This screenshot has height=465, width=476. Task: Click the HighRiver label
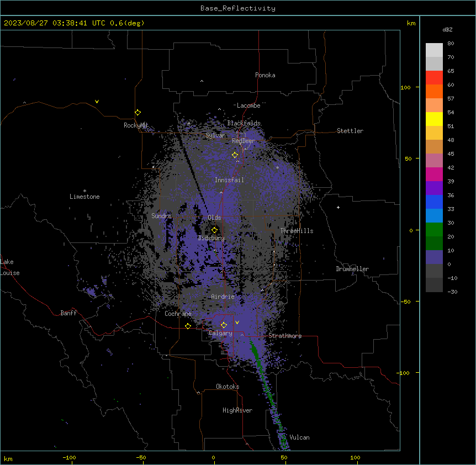pos(237,410)
